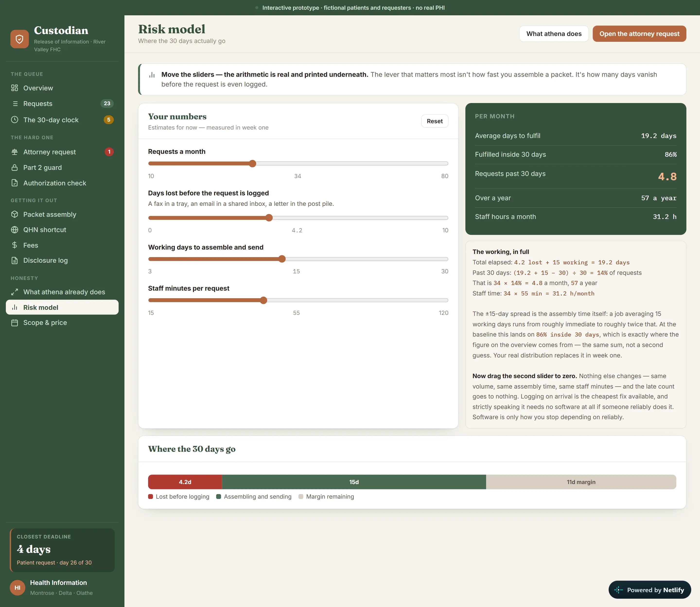Click the 23 badge next to Requests
Image resolution: width=700 pixels, height=607 pixels.
pyautogui.click(x=107, y=104)
